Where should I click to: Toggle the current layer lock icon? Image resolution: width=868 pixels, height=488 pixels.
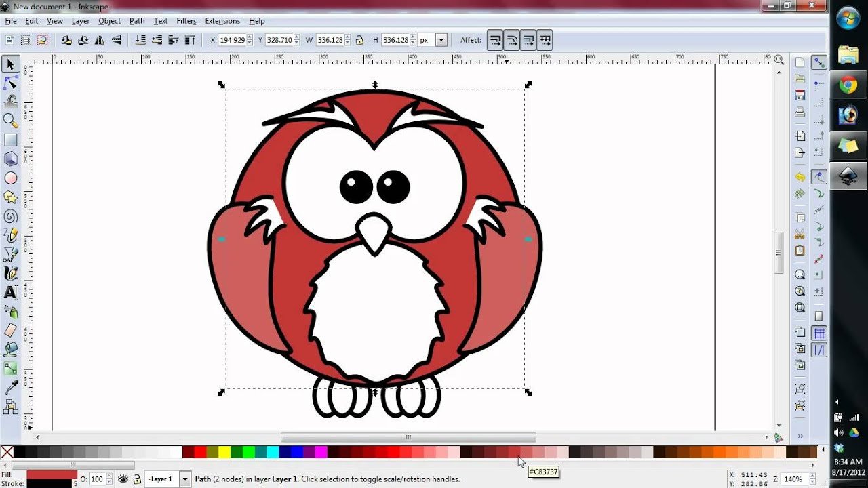[137, 479]
